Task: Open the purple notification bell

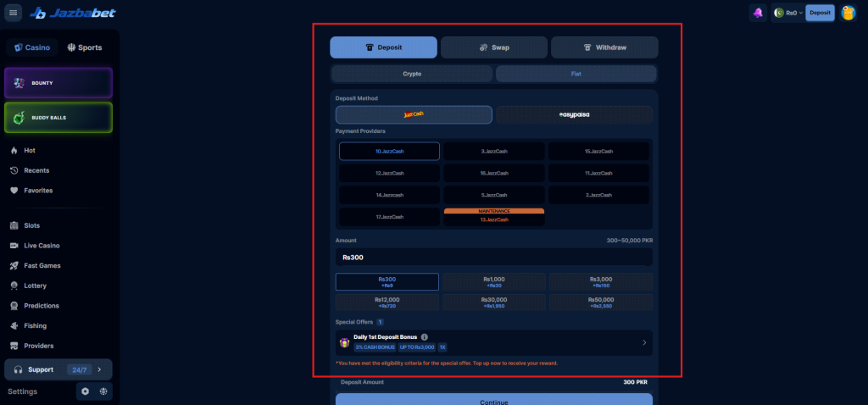Action: click(758, 13)
